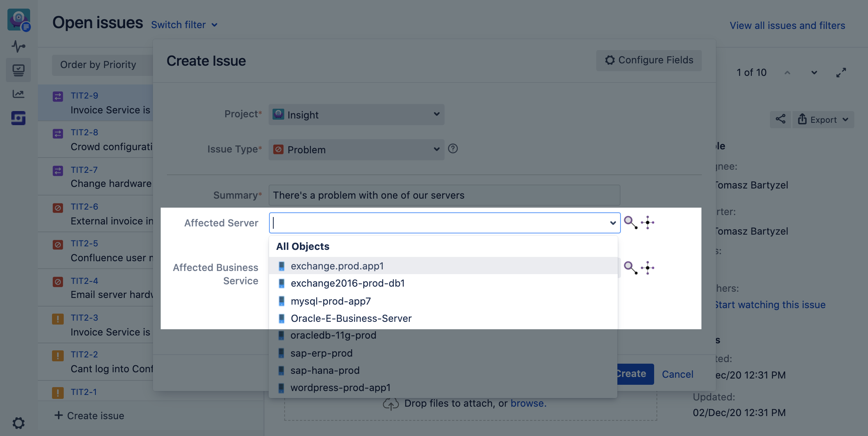Pick wordpress-prod-app1 from the dropdown list
The image size is (868, 436).
pyautogui.click(x=340, y=388)
